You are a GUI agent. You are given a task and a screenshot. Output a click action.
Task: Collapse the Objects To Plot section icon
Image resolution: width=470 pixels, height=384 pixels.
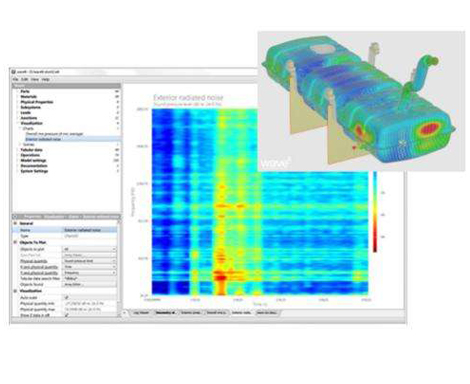tap(15, 242)
